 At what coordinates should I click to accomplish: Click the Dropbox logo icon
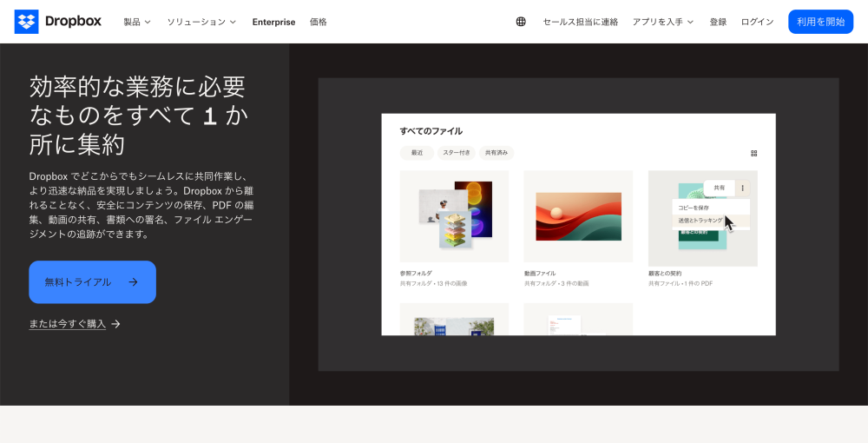click(x=26, y=22)
